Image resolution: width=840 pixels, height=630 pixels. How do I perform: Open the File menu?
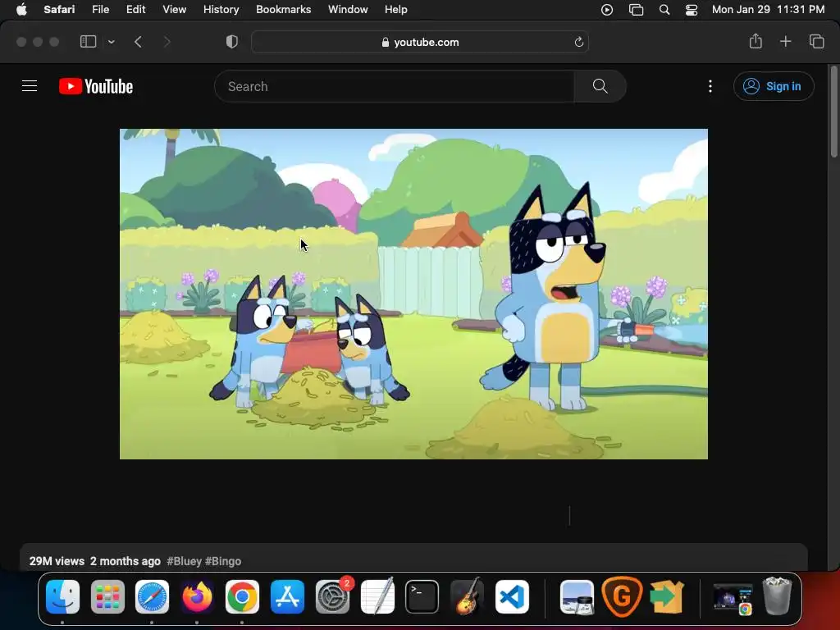[100, 9]
